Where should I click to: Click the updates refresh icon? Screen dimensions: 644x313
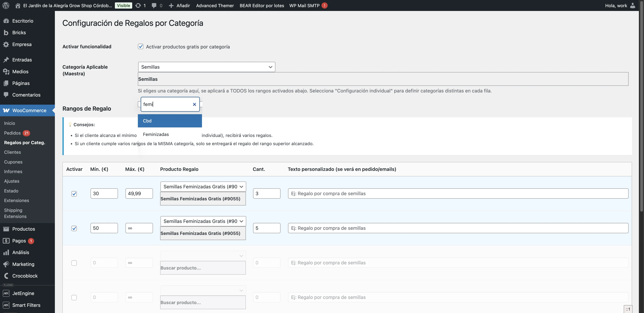(x=138, y=5)
